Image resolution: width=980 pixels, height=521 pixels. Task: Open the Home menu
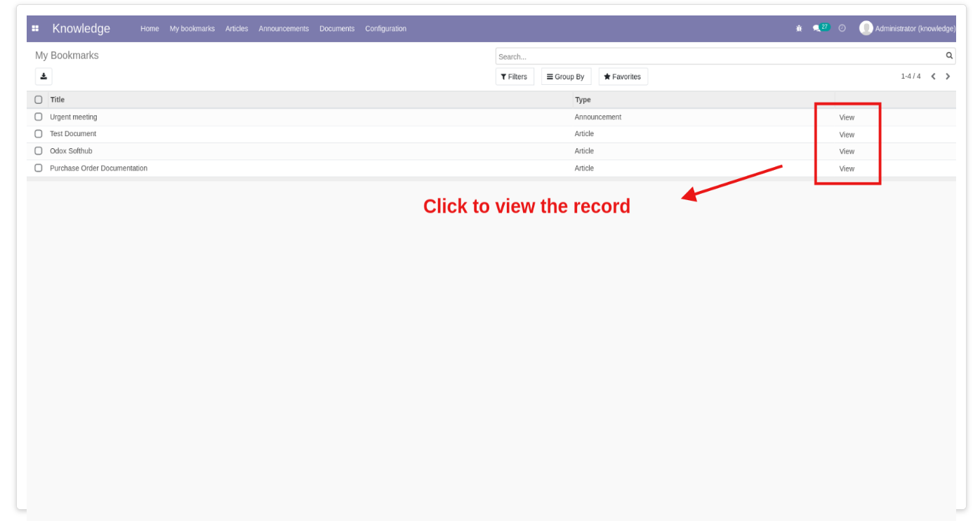[150, 29]
